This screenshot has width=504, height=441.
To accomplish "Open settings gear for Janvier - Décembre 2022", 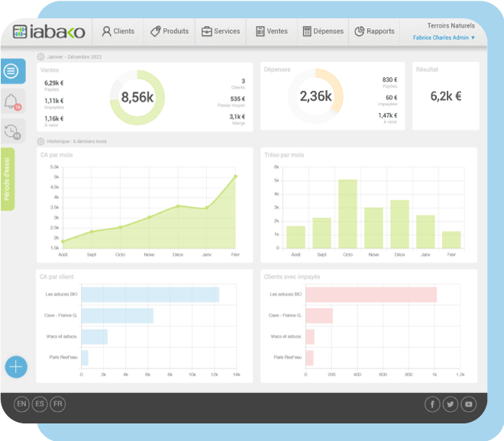I will tap(41, 56).
